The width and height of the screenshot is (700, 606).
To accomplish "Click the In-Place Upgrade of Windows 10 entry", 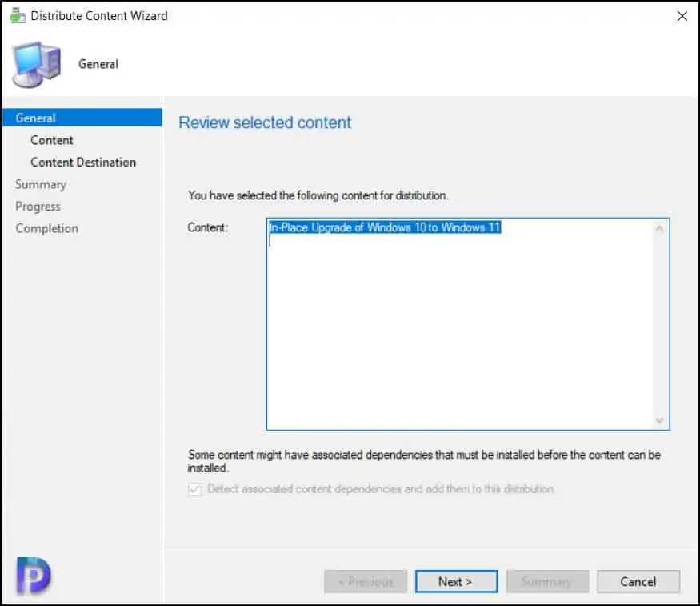I will point(384,227).
